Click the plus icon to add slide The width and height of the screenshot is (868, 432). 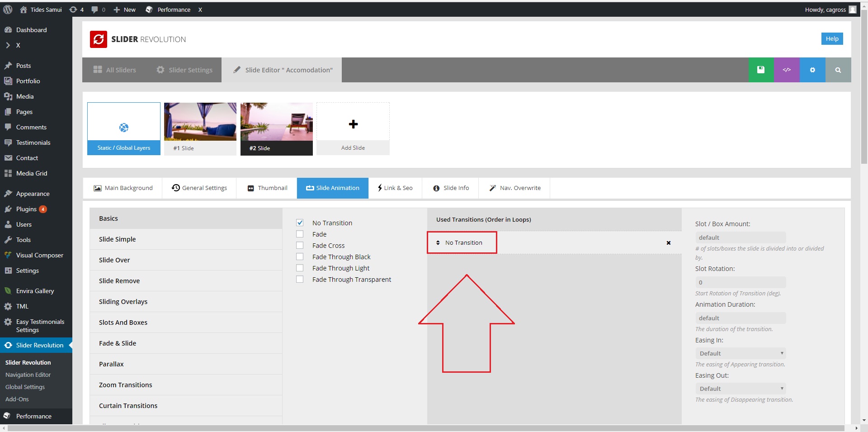tap(353, 124)
